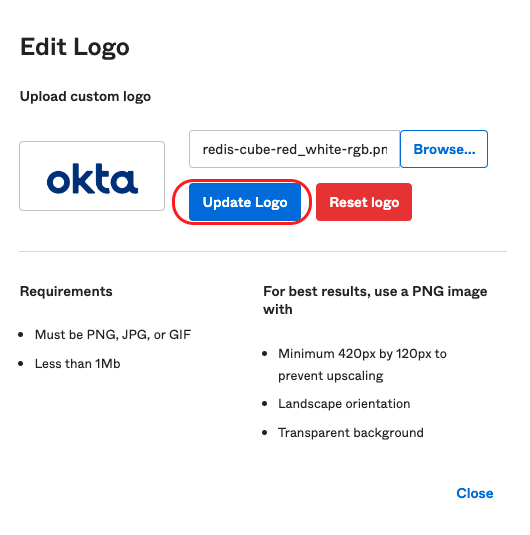Click the red Reset logo button

pyautogui.click(x=364, y=202)
